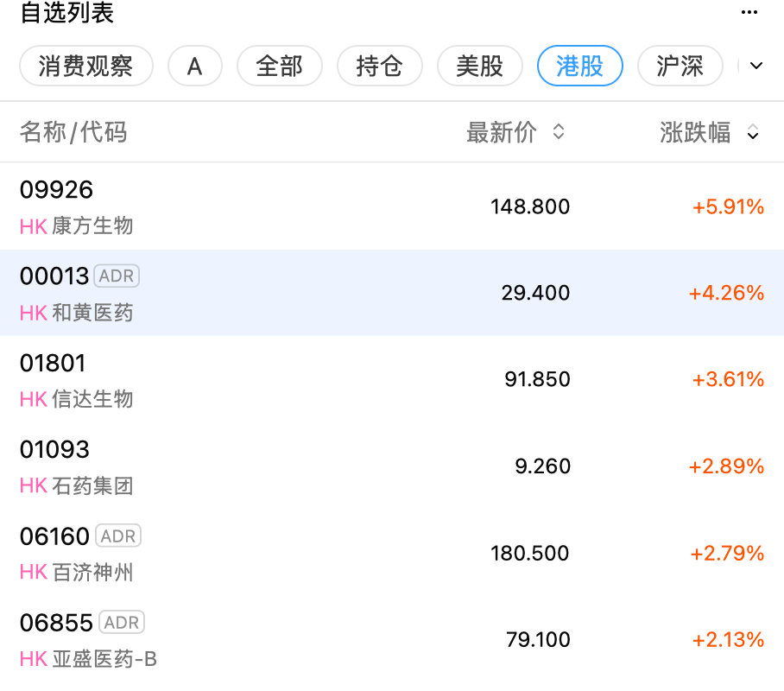The width and height of the screenshot is (784, 691).
Task: Switch to the 全部 tab
Action: pyautogui.click(x=280, y=67)
